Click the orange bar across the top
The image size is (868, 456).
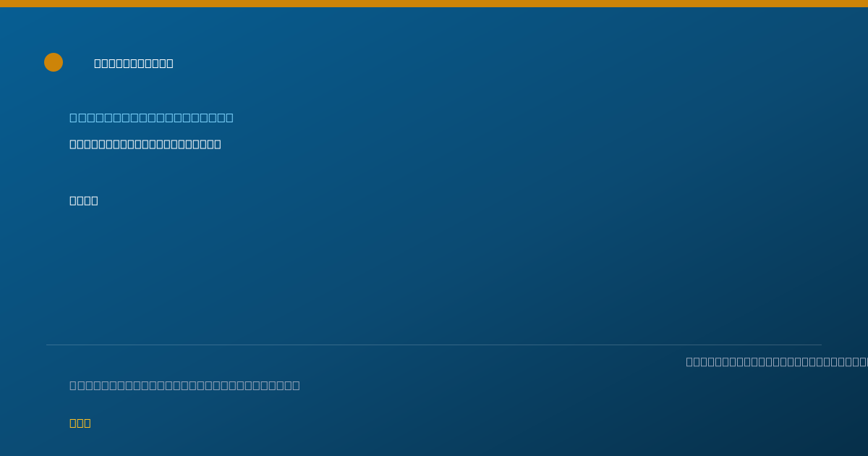[x=434, y=4]
